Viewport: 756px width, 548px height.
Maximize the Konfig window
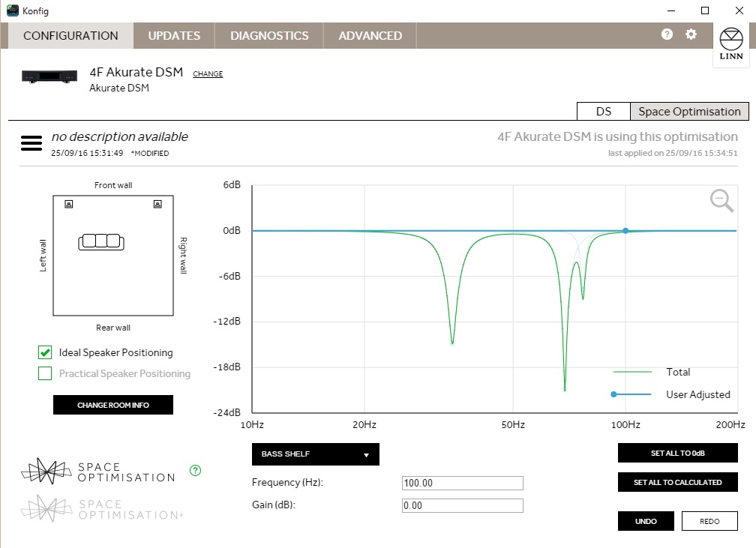click(x=705, y=10)
